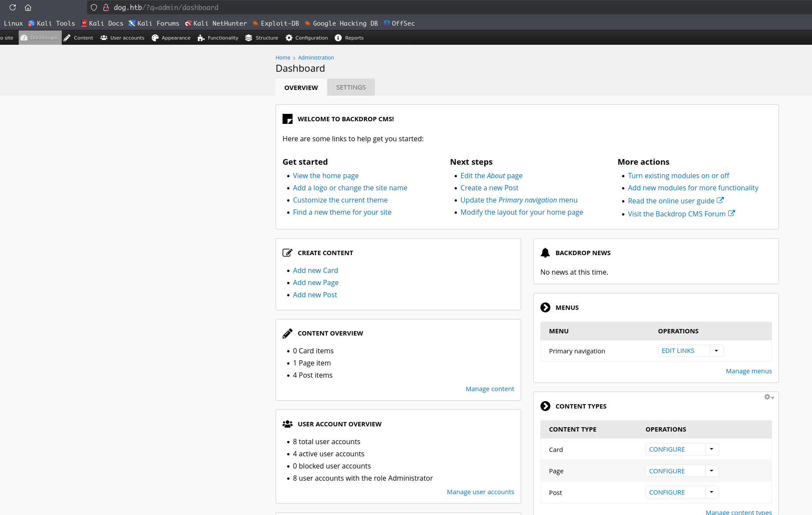
Task: Open the Structure admin menu
Action: (262, 38)
